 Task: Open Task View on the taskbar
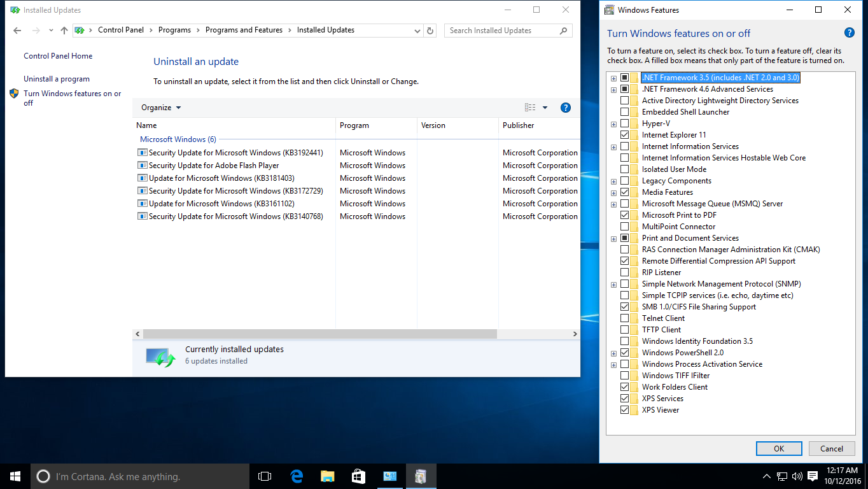[x=265, y=476]
